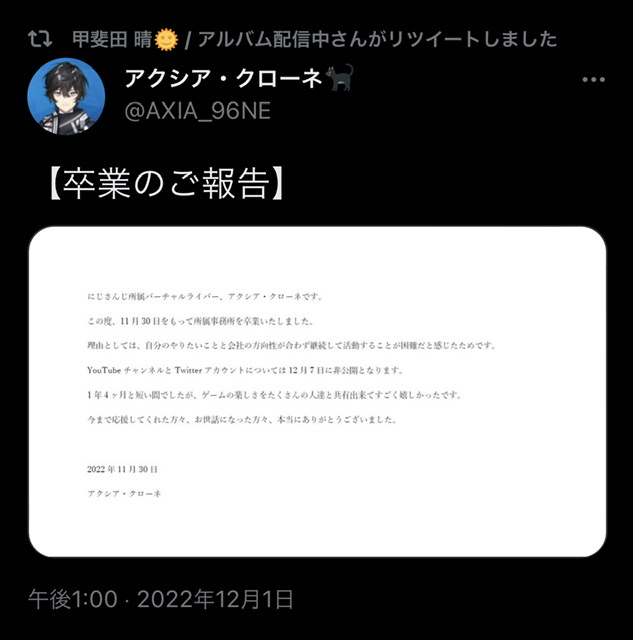Viewport: 633px width, 640px height.
Task: Open the attached white letter image
Action: pos(317,392)
